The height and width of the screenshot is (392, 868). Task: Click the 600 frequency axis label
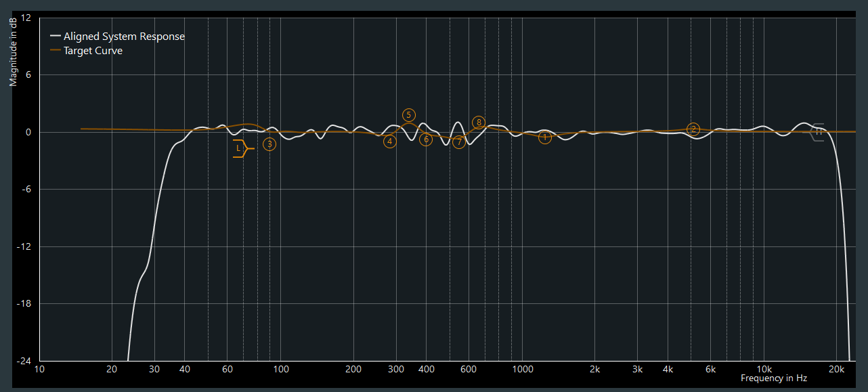point(469,369)
